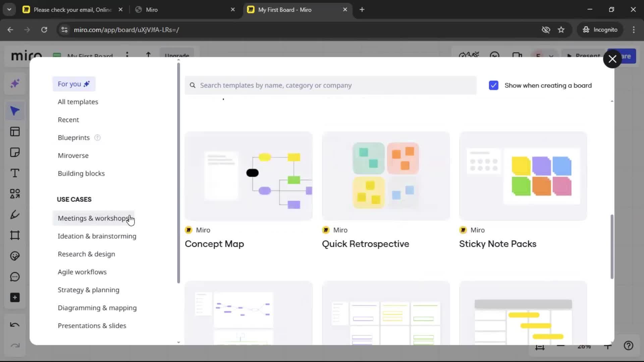Viewport: 644px width, 362px height.
Task: Click the category sidebar scrollbar
Action: [178, 173]
